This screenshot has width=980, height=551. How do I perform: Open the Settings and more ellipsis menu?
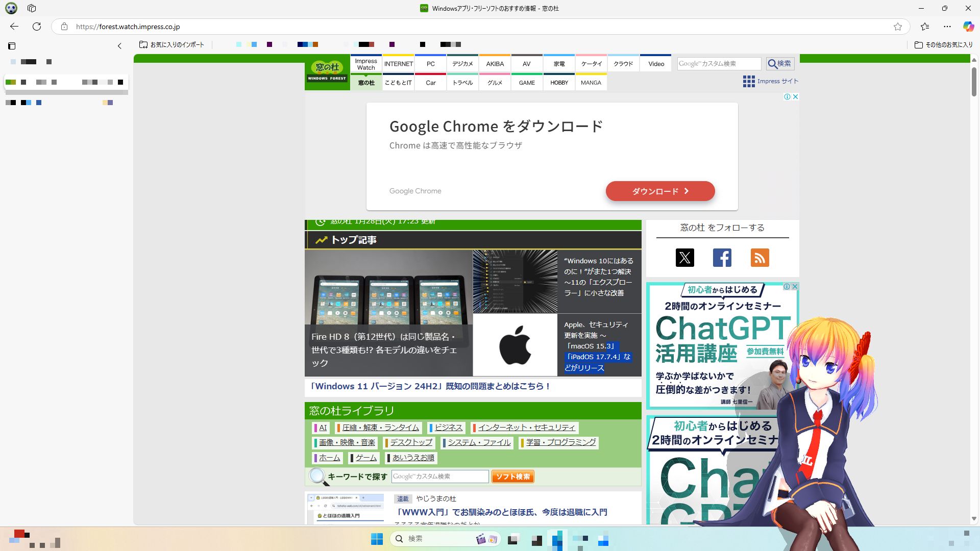pyautogui.click(x=947, y=27)
